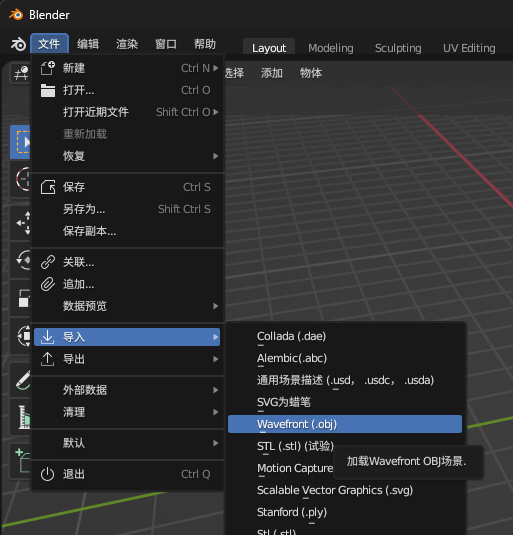Image resolution: width=513 pixels, height=535 pixels.
Task: Open the viewport 物体 menu
Action: point(310,73)
